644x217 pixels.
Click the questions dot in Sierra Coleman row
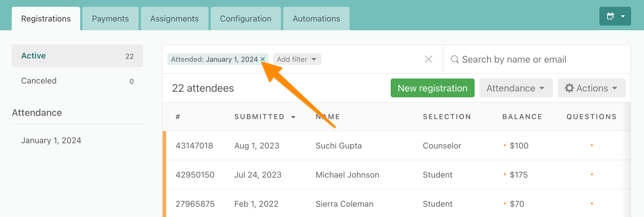point(592,203)
